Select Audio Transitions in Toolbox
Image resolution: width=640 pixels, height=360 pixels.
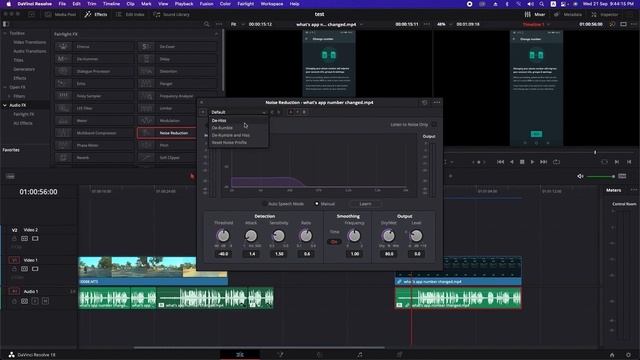click(29, 51)
